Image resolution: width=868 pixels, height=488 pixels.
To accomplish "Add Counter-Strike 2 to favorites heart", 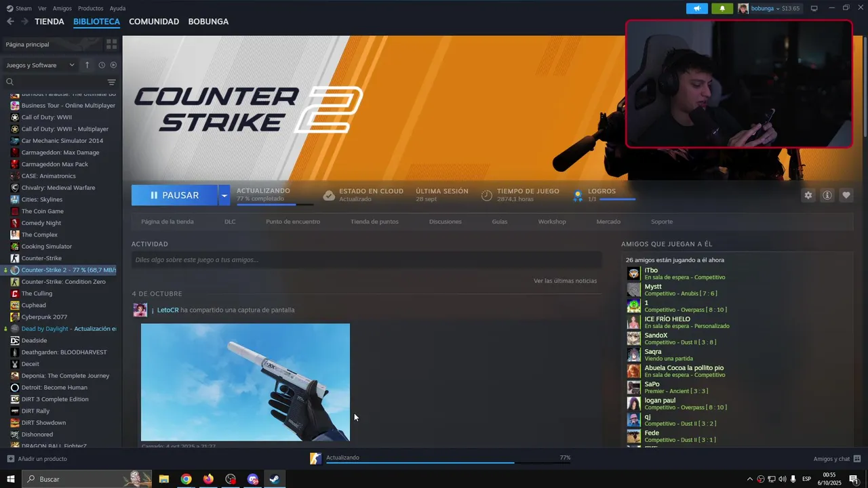I will [x=846, y=195].
